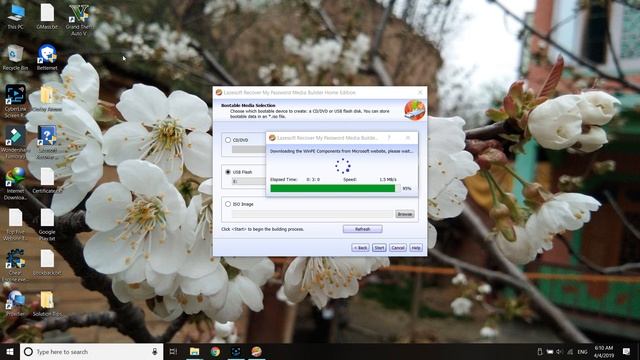Open CyberLink Screen Recorder shortcut
640x360 pixels.
(x=15, y=101)
